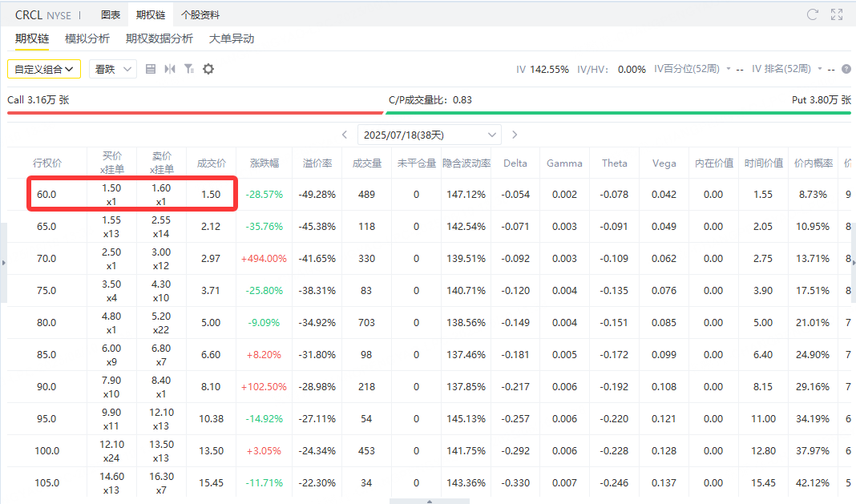The height and width of the screenshot is (504, 856).
Task: Sort by 涨跌幅 column header
Action: pos(264,163)
